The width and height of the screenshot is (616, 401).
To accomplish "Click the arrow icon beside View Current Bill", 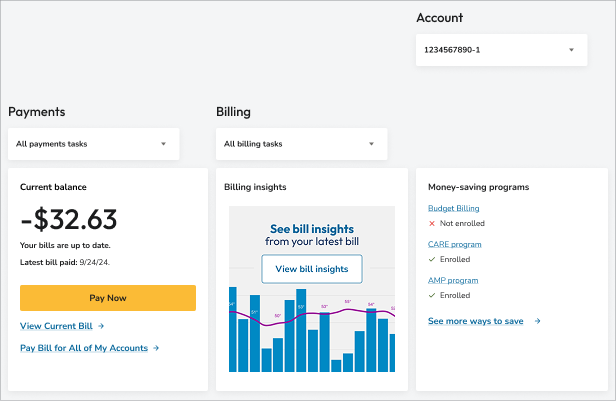I will (101, 326).
